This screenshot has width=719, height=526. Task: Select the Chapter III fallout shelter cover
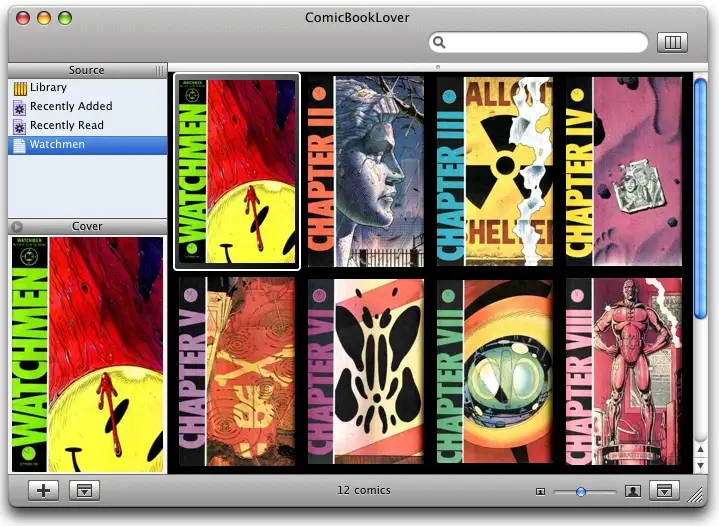[495, 172]
